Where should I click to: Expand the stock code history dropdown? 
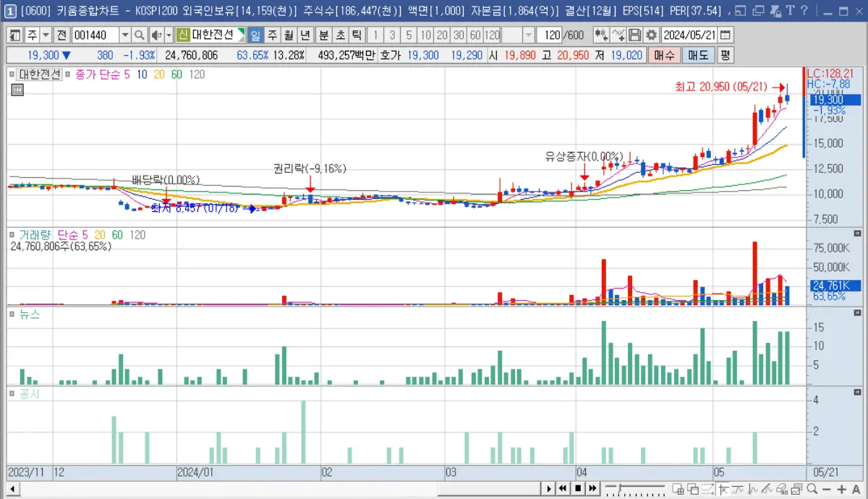[x=124, y=35]
